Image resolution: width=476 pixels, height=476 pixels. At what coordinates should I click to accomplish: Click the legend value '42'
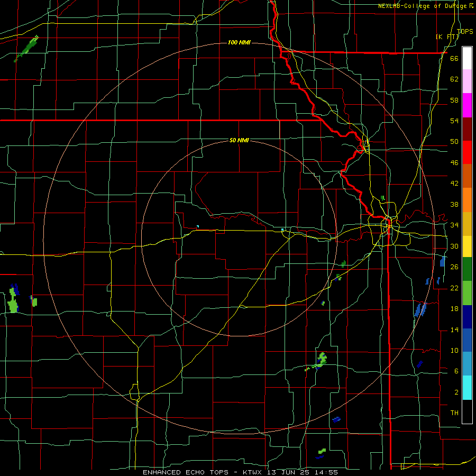(454, 183)
